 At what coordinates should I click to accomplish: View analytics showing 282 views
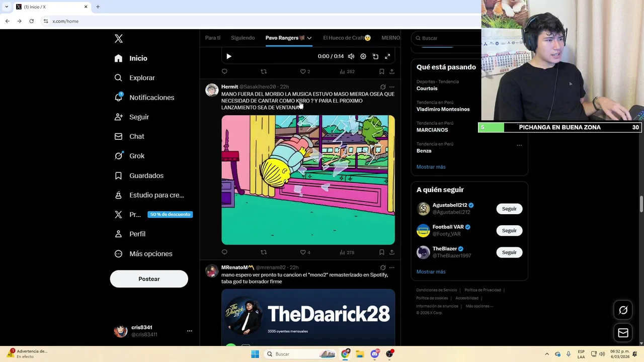pos(347,71)
